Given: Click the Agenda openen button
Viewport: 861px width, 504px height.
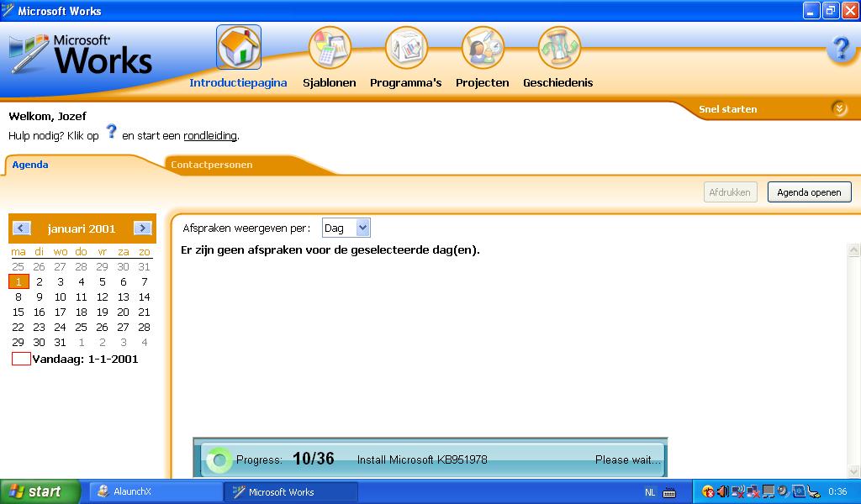Looking at the screenshot, I should click(x=809, y=192).
